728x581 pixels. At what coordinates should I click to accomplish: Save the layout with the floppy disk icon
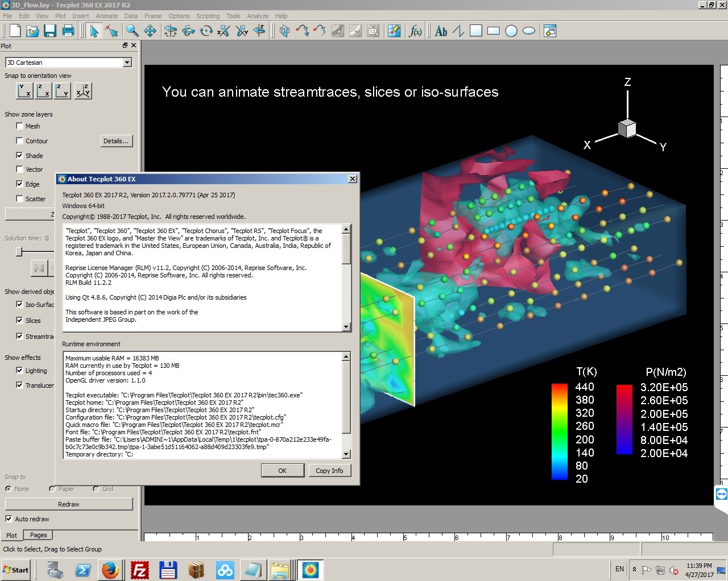tap(50, 31)
